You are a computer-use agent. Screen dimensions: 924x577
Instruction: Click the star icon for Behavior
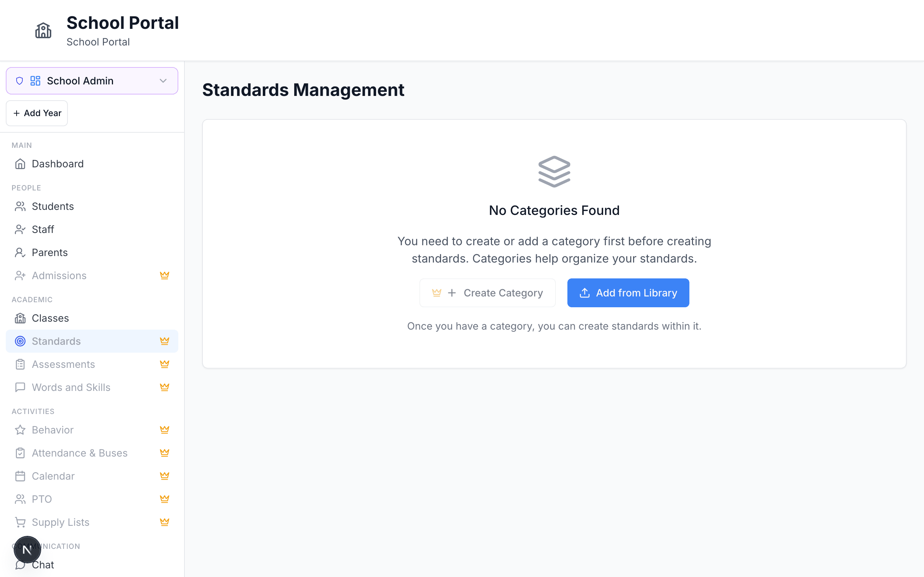20,430
